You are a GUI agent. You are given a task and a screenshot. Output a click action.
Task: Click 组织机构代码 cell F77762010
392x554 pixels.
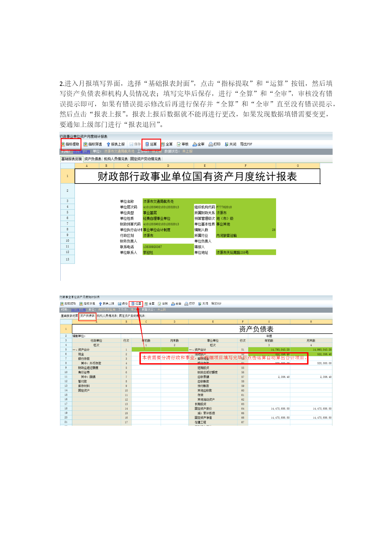[246, 207]
